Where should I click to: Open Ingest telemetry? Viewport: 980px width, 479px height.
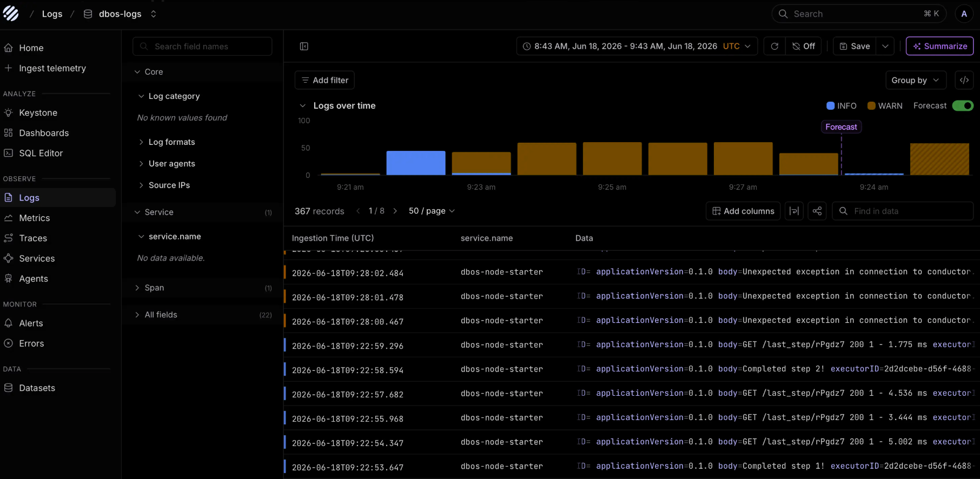coord(52,68)
